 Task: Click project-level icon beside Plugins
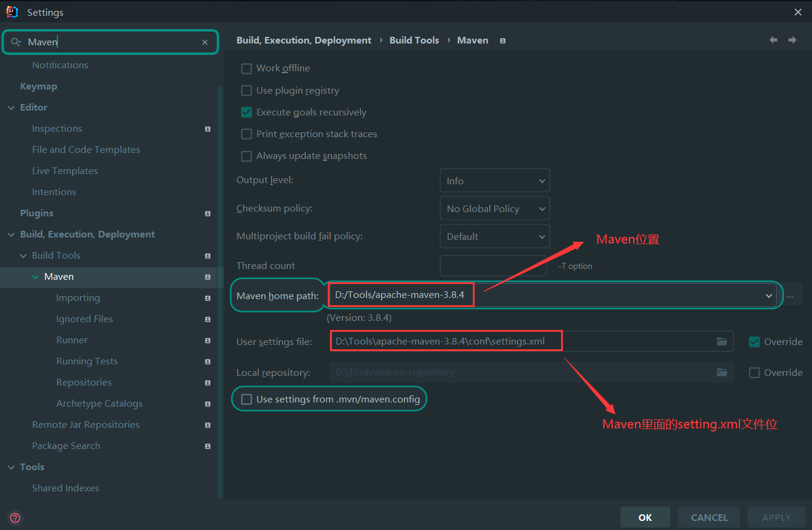pyautogui.click(x=207, y=213)
